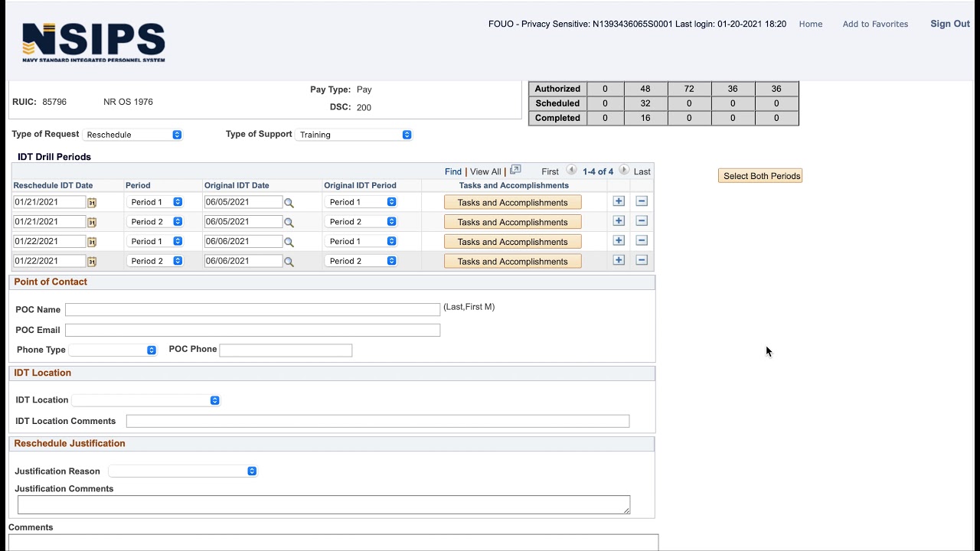Image resolution: width=980 pixels, height=551 pixels.
Task: Click Select Both Periods button
Action: (760, 176)
